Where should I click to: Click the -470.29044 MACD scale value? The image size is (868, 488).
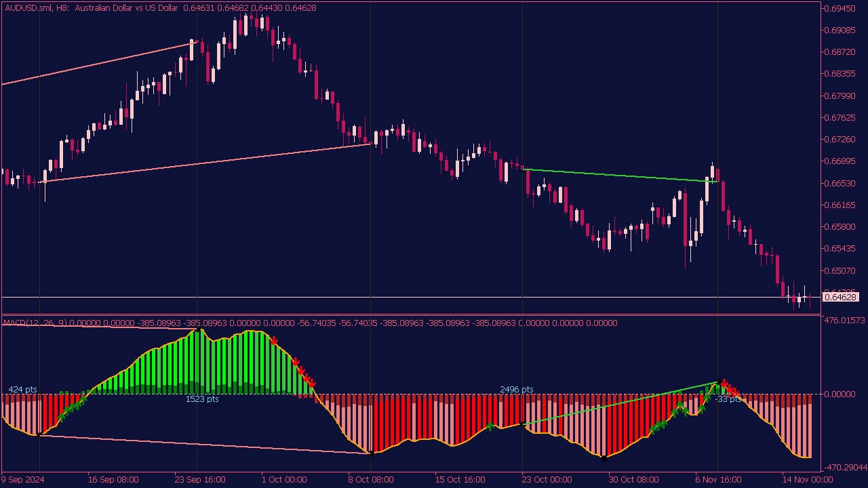tap(844, 467)
